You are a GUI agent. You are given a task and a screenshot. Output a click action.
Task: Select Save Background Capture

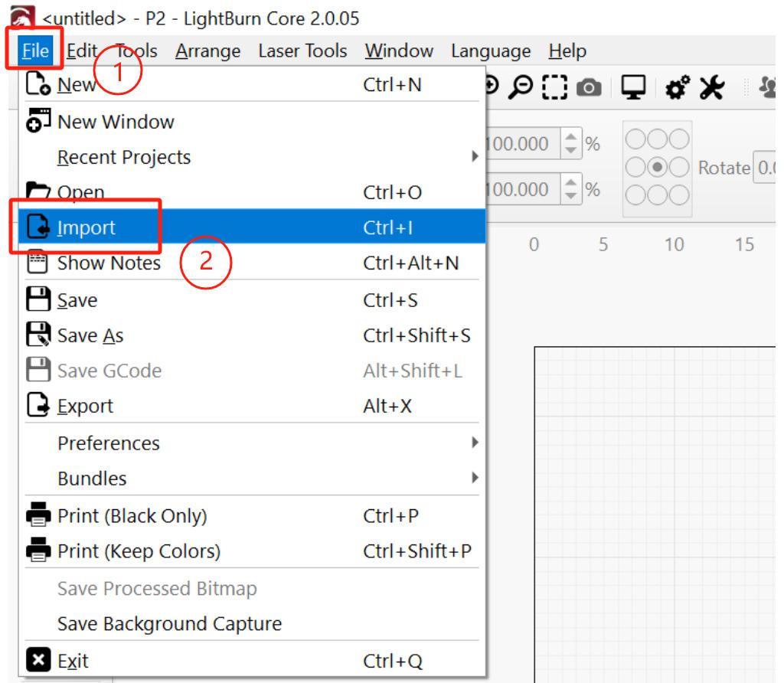click(252, 623)
